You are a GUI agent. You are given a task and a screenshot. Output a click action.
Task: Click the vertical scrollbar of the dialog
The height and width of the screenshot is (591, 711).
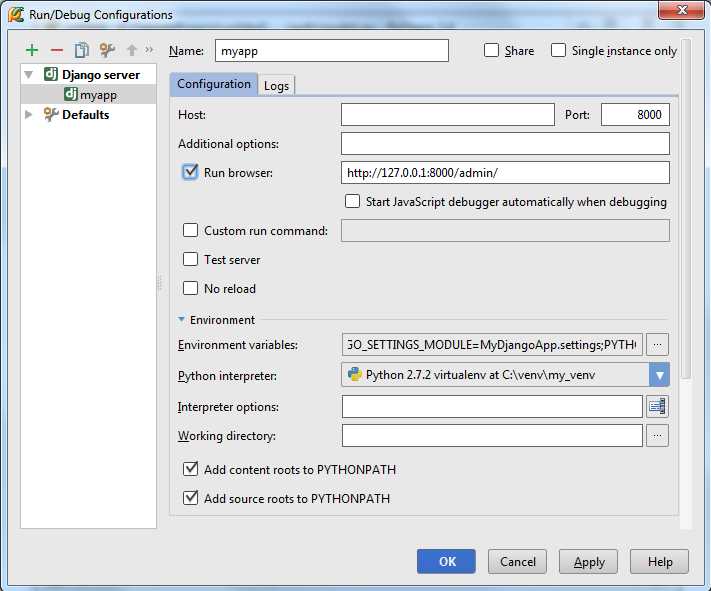point(685,200)
